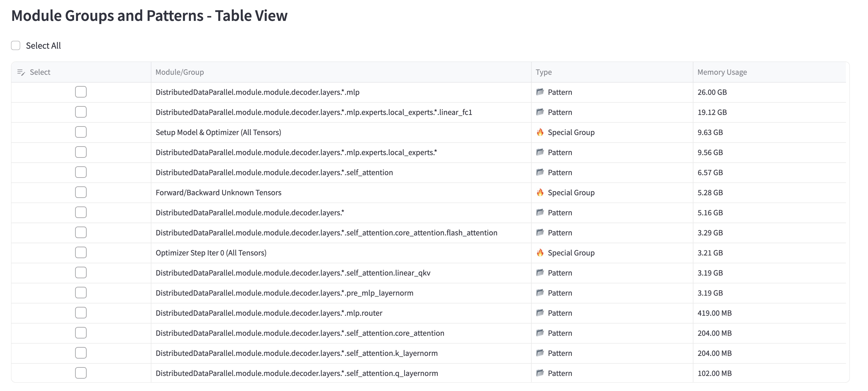Check the box for decoder.layers.*.mlp
The image size is (868, 391).
tap(81, 92)
